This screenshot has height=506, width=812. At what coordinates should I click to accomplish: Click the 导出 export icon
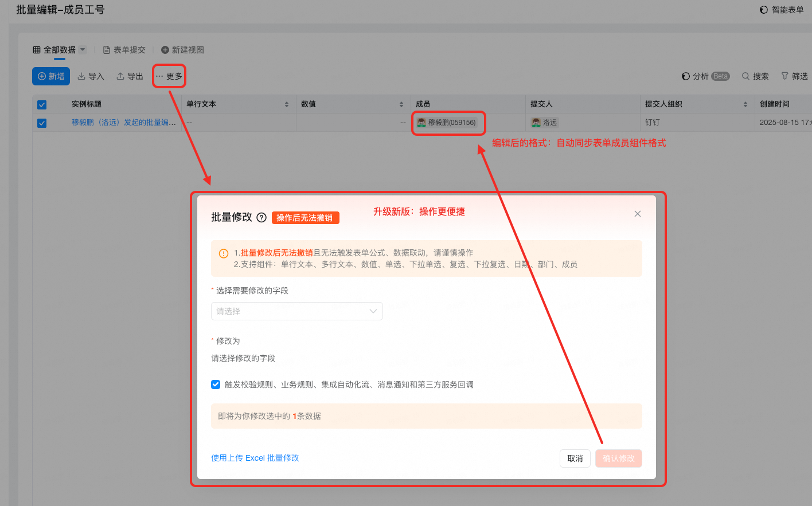coord(120,76)
